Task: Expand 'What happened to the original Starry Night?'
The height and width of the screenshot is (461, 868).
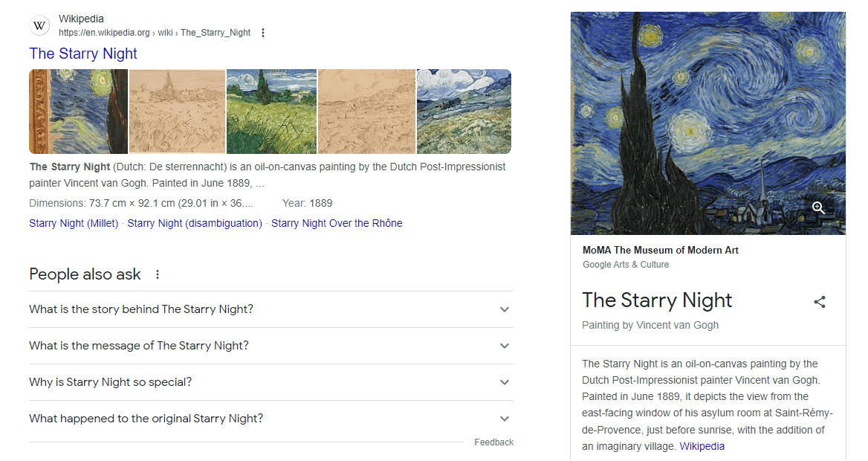Action: point(271,419)
